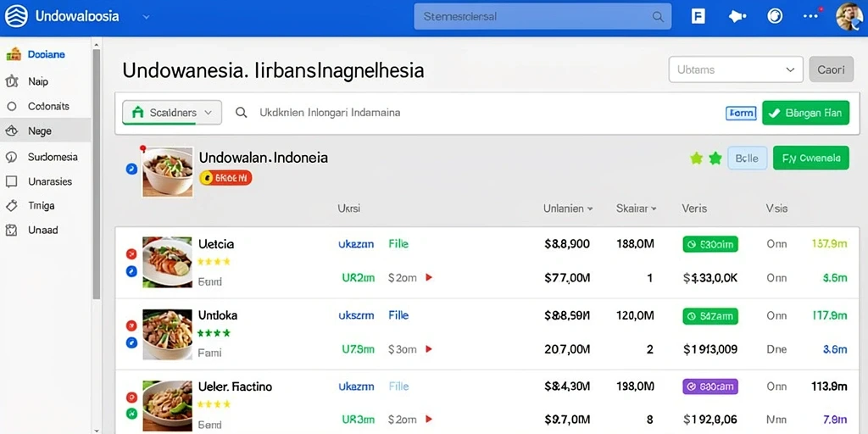Click the Ueler. Fiactino row title
868x434 pixels.
[236, 387]
